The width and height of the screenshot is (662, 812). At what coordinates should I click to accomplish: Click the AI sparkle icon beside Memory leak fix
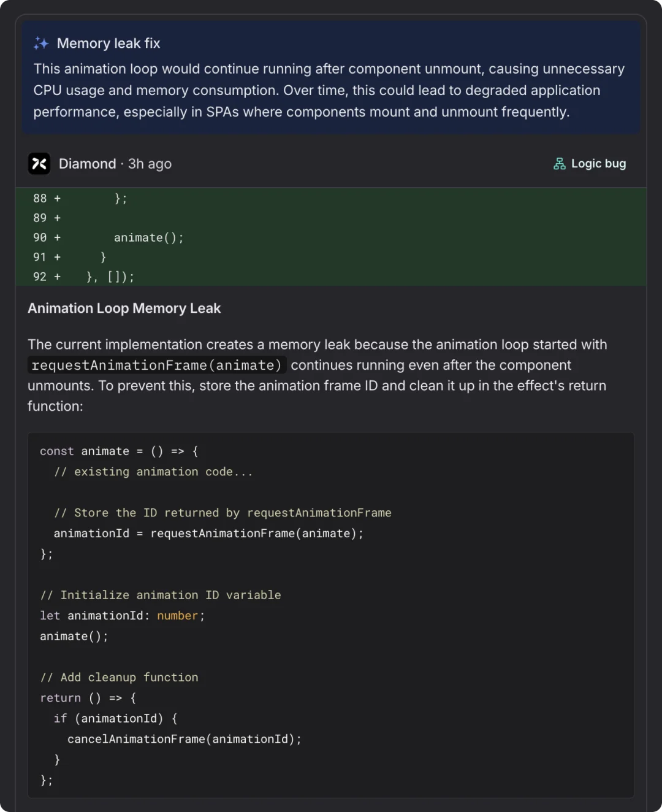tap(40, 44)
